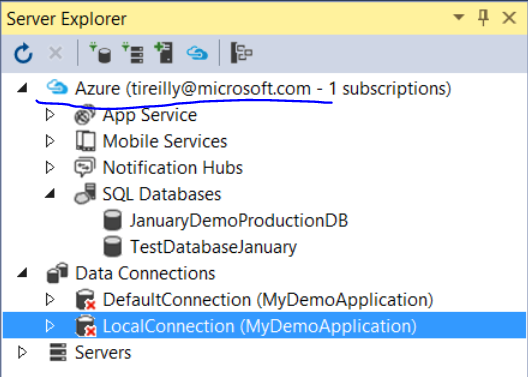
Task: Close the Server Explorer panel
Action: (x=509, y=18)
